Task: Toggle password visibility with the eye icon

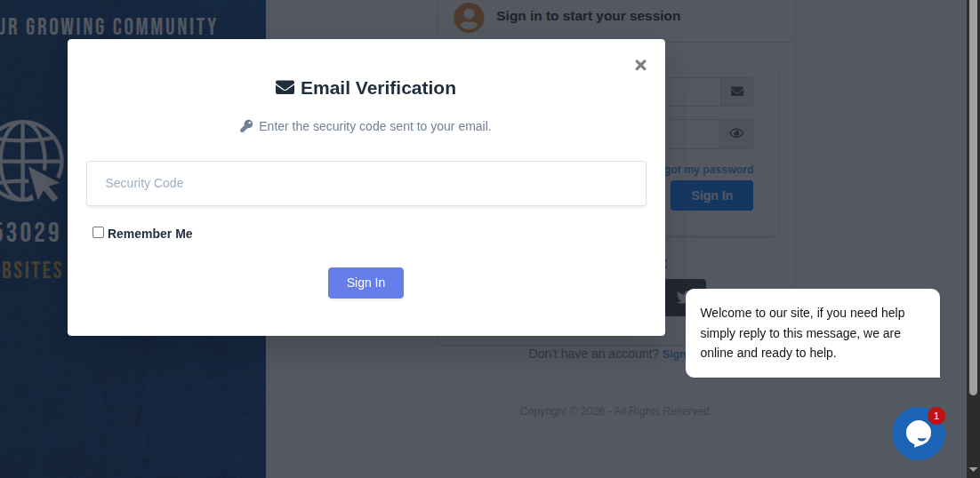Action: click(x=736, y=134)
